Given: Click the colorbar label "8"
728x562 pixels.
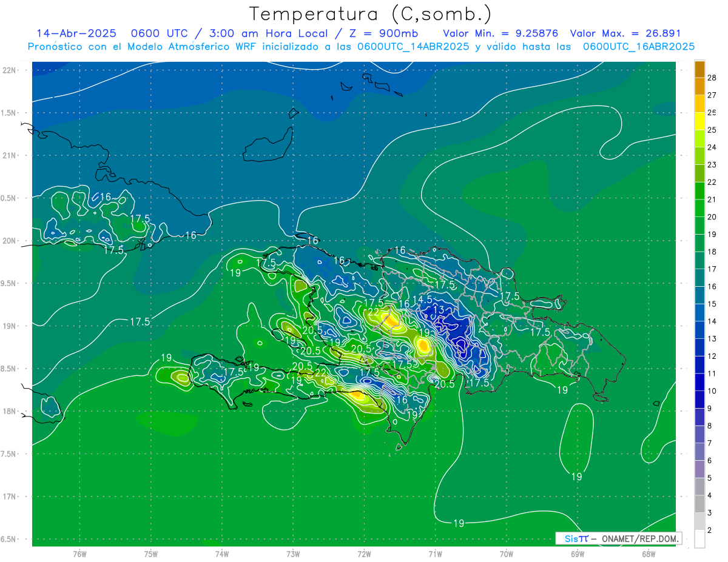Looking at the screenshot, I should click(710, 426).
